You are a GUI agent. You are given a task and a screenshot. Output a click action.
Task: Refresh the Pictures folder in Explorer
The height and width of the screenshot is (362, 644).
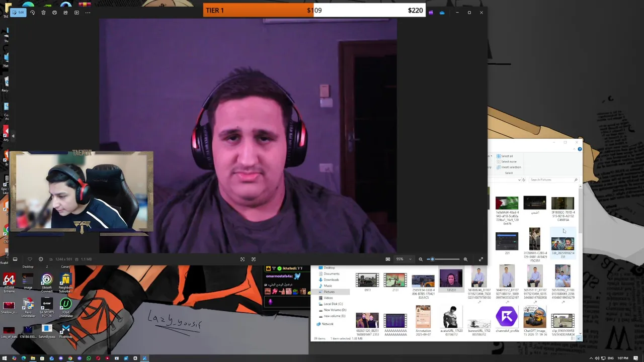[x=523, y=179]
